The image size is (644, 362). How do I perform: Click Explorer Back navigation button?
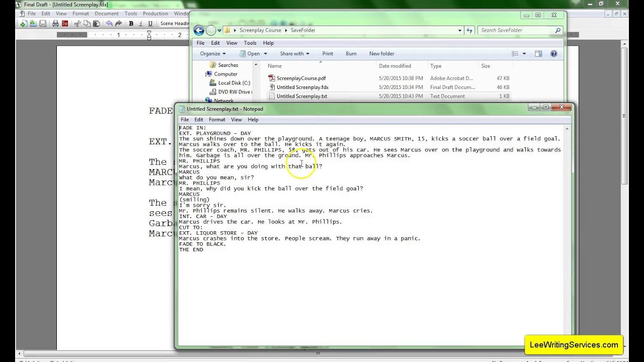pos(199,30)
